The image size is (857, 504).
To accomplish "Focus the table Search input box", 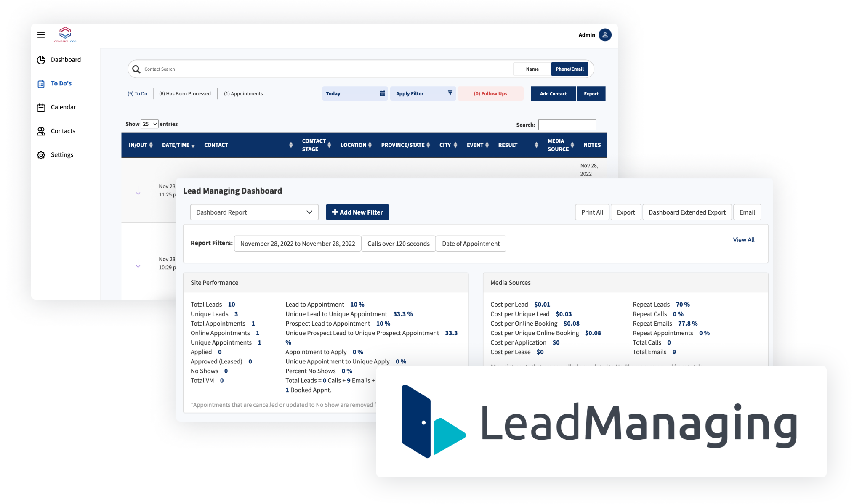I will pyautogui.click(x=567, y=125).
